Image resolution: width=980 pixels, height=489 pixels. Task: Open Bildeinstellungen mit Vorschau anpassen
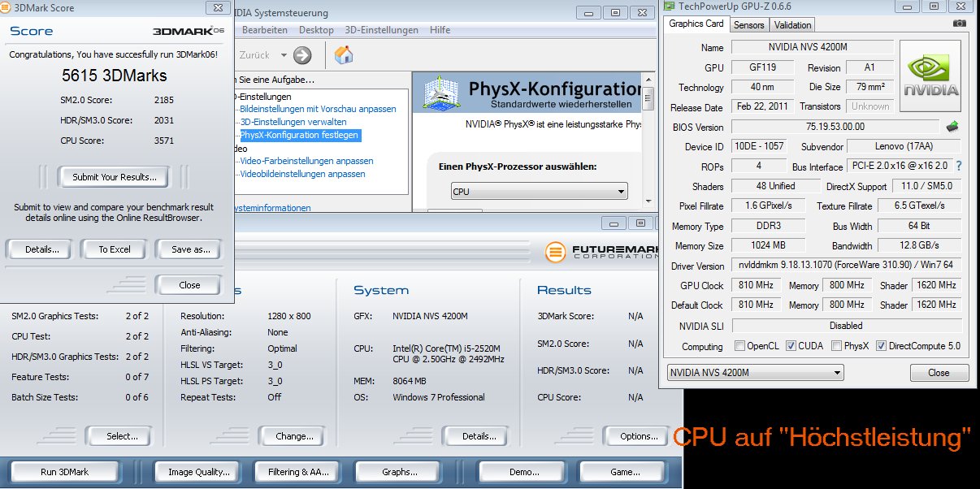point(318,109)
